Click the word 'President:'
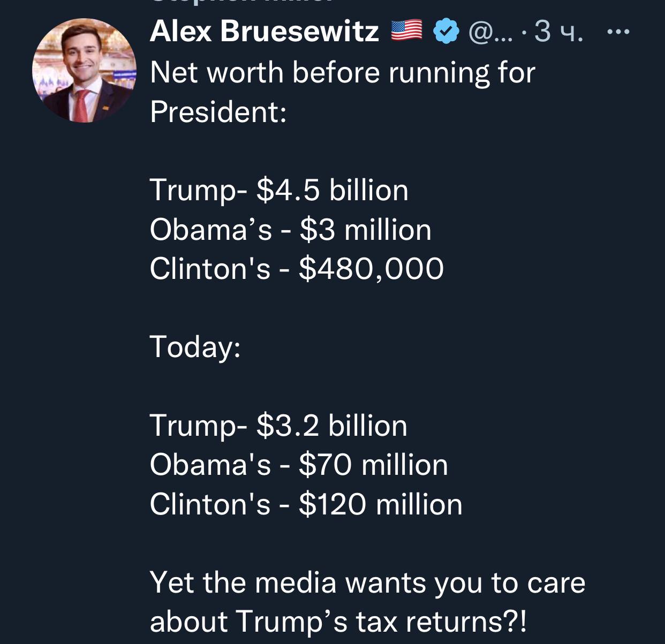The height and width of the screenshot is (644, 665). [x=218, y=112]
